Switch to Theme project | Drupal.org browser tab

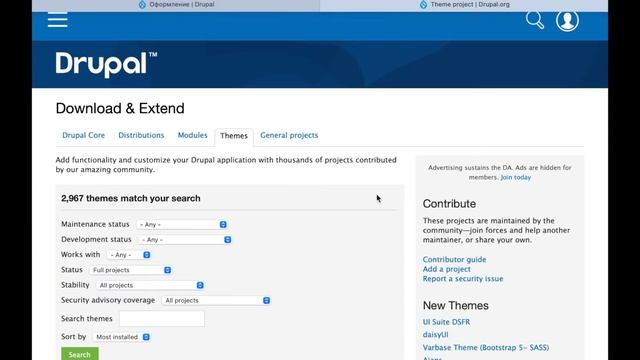[x=464, y=5]
